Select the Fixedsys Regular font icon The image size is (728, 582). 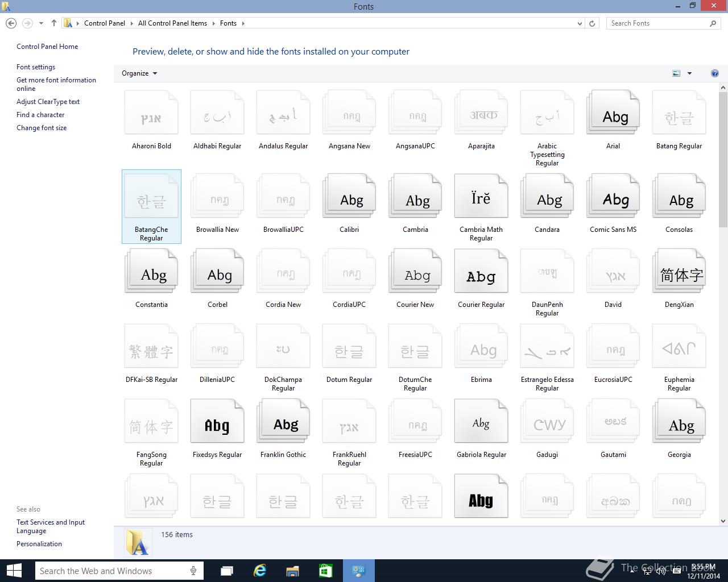point(217,421)
